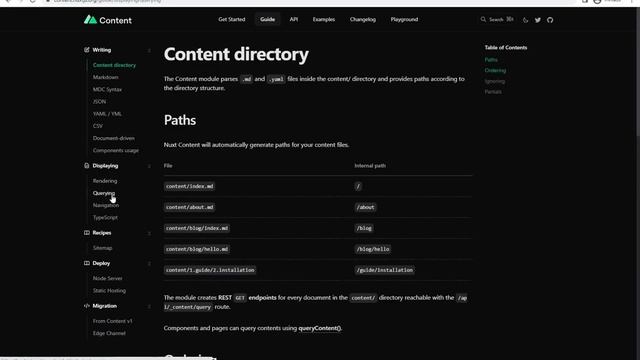Screen dimensions: 640x360
Task: Collapse the Displaying section chevron
Action: (149, 166)
